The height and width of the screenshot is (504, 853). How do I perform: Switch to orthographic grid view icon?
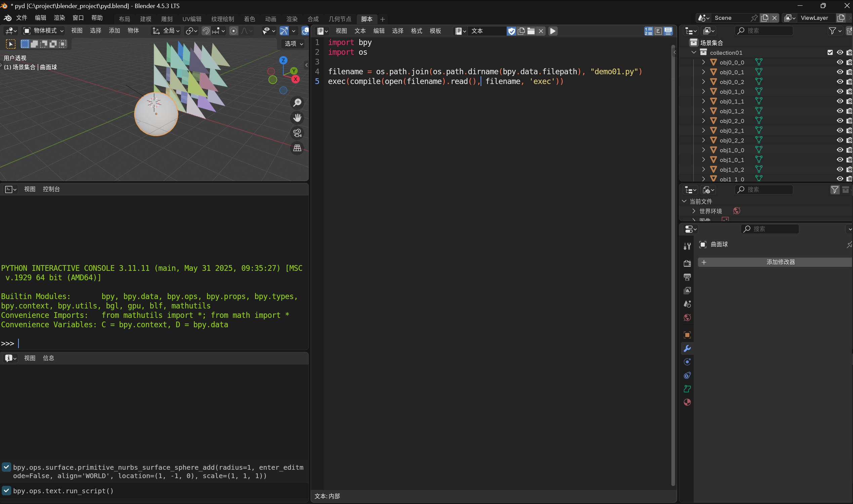tap(297, 148)
